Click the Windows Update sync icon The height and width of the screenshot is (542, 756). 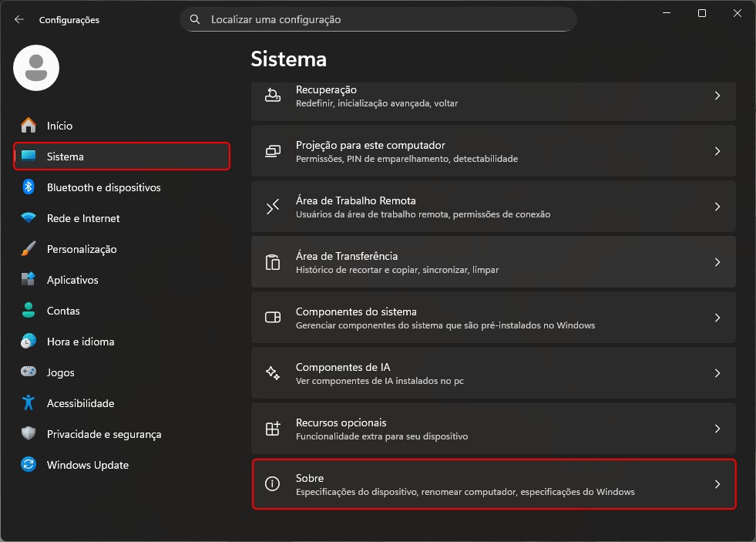(x=29, y=465)
